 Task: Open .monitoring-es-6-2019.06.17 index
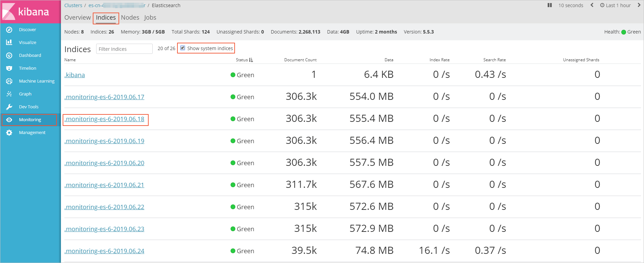pos(104,97)
